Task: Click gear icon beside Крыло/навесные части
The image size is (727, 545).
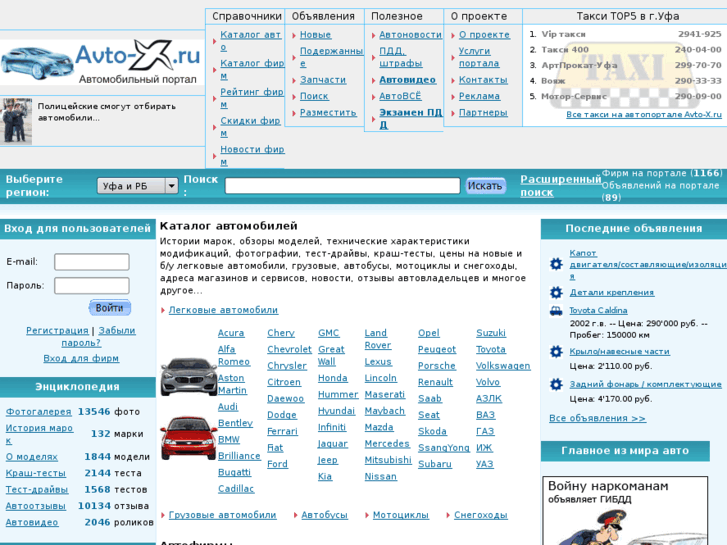Action: coord(556,352)
